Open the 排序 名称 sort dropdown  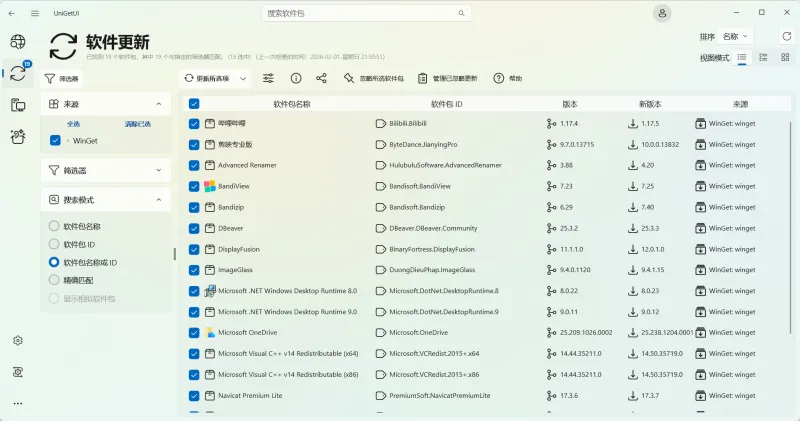point(735,36)
